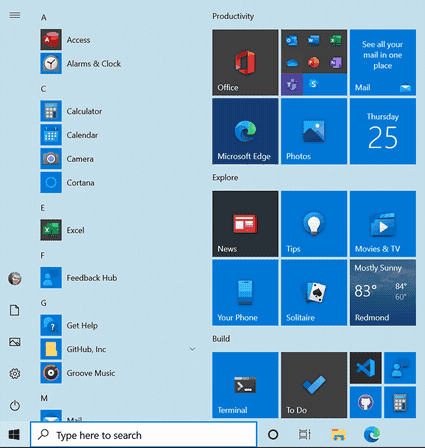This screenshot has height=448, width=425.
Task: Open Teams in the Office folder tile
Action: [x=292, y=85]
